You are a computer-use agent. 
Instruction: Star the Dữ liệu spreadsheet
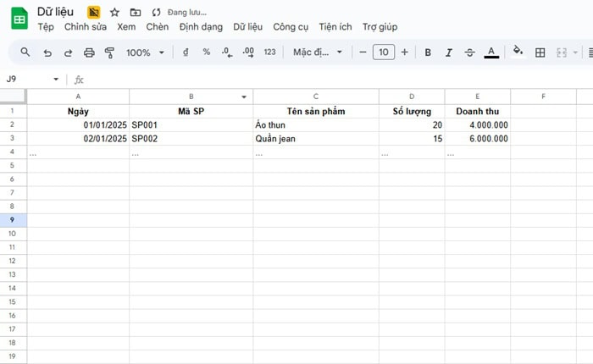114,13
